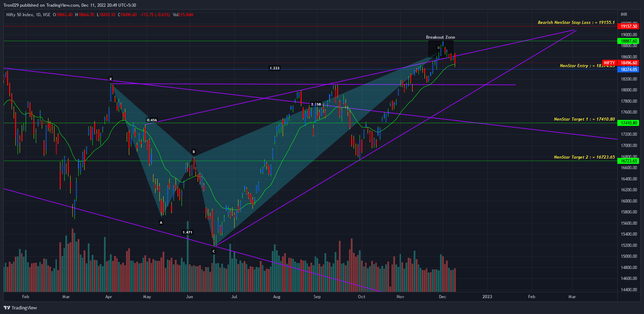644x314 pixels.
Task: Click the NenStar Entry annotation text
Action: pyautogui.click(x=587, y=66)
